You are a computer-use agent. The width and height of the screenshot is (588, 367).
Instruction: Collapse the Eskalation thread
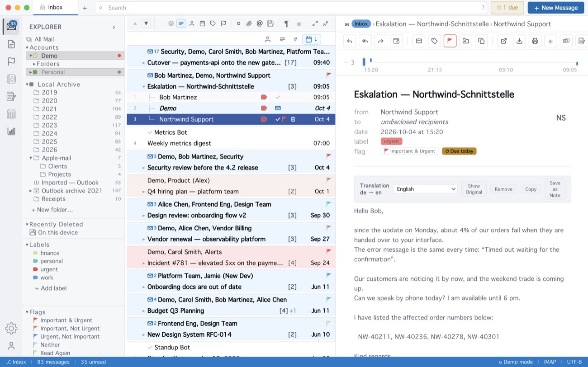144,86
